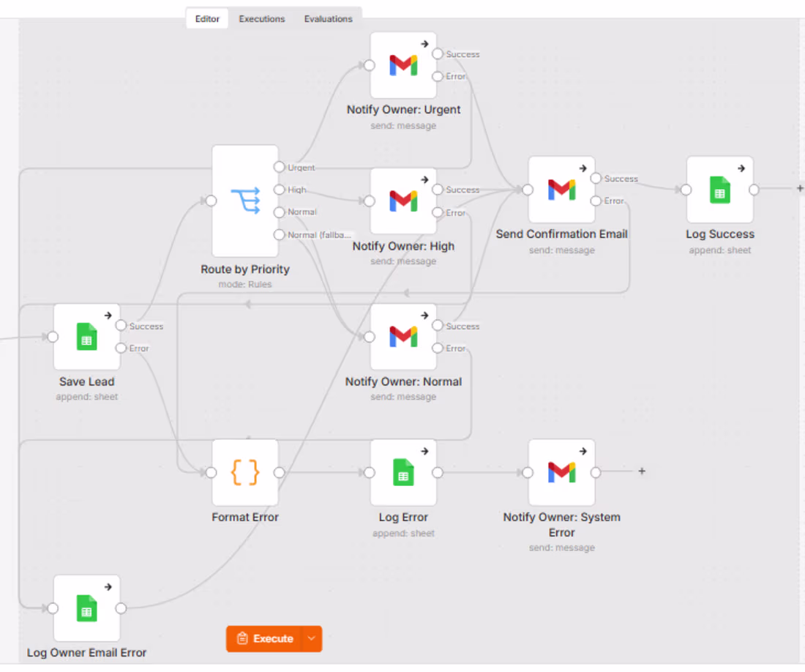This screenshot has height=672, width=805.
Task: Select the Save Lead Google Sheets node
Action: [87, 337]
